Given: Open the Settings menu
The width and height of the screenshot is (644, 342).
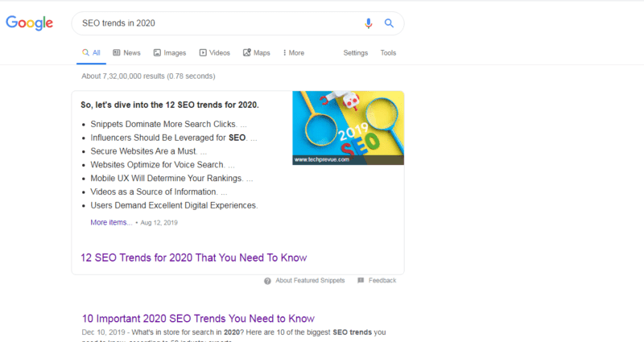Looking at the screenshot, I should tap(356, 53).
